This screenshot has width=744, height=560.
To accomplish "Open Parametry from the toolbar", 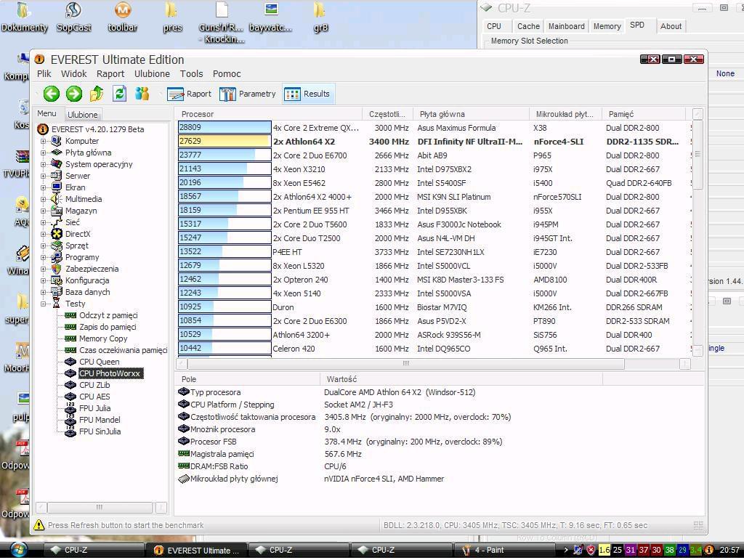I will 247,94.
